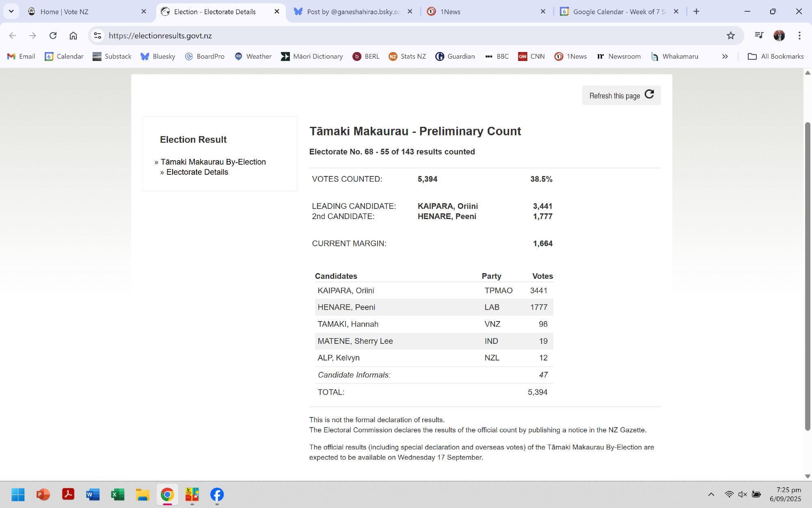The height and width of the screenshot is (508, 812).
Task: Launch Excel from the taskbar
Action: click(x=118, y=495)
